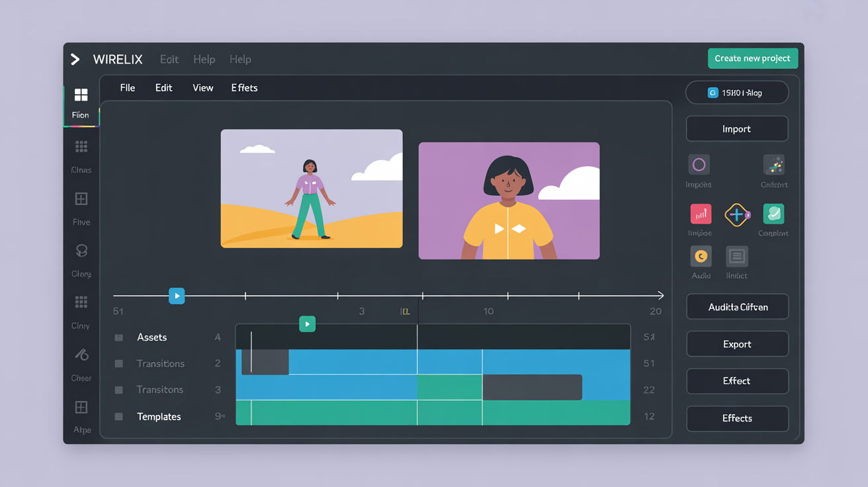
Task: Open the Effets menu
Action: [245, 88]
